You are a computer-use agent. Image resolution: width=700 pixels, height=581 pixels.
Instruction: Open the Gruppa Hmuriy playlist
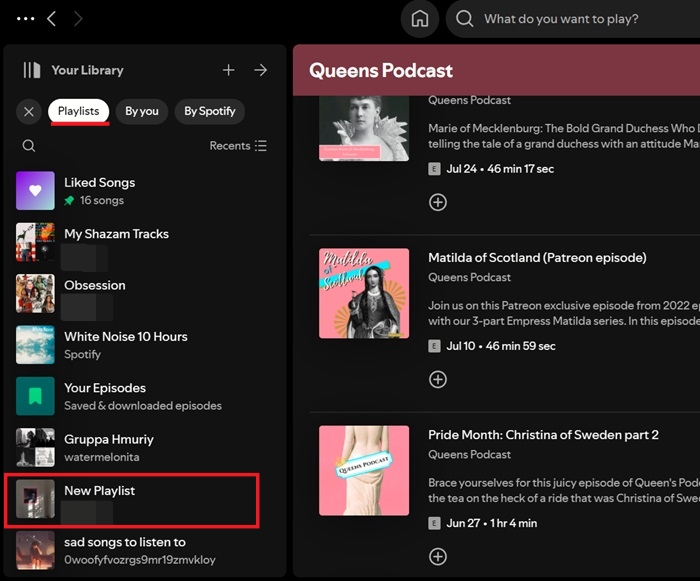143,447
